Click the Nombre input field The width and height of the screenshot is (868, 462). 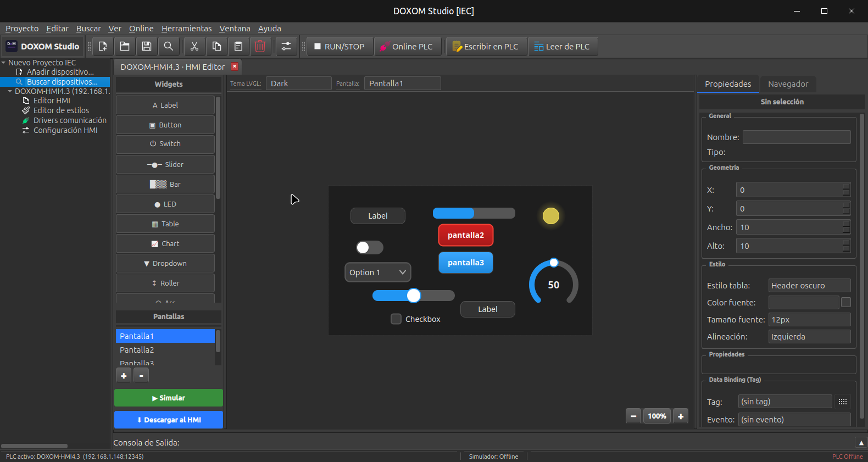pos(797,137)
